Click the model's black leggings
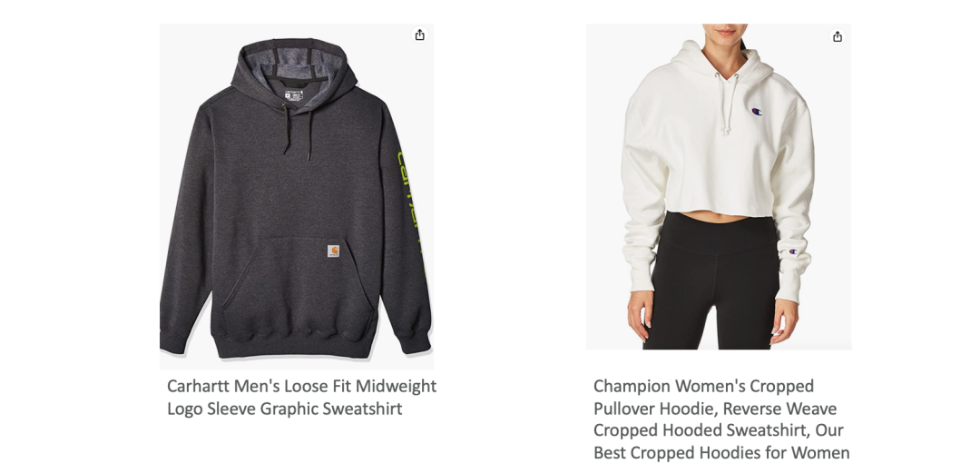 (712, 281)
